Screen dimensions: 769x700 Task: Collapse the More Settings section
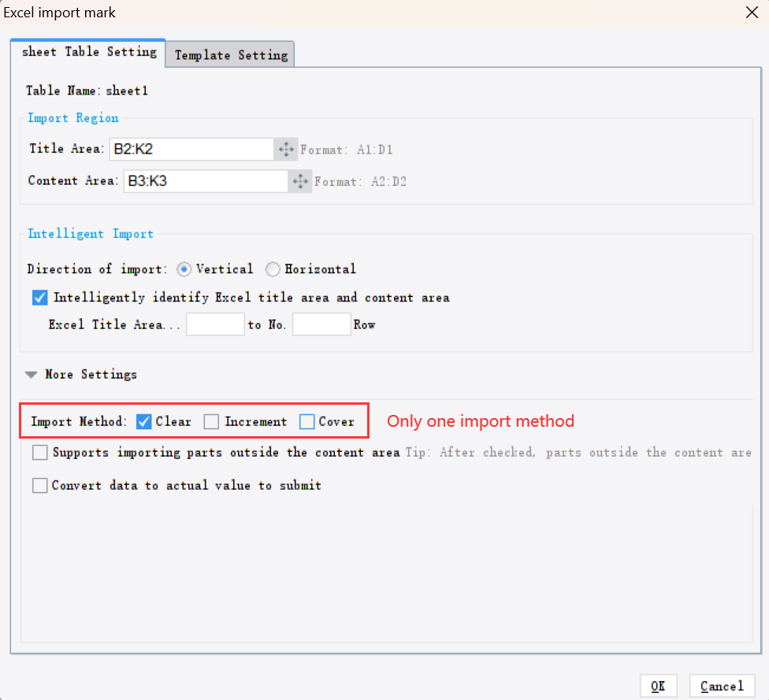point(30,374)
